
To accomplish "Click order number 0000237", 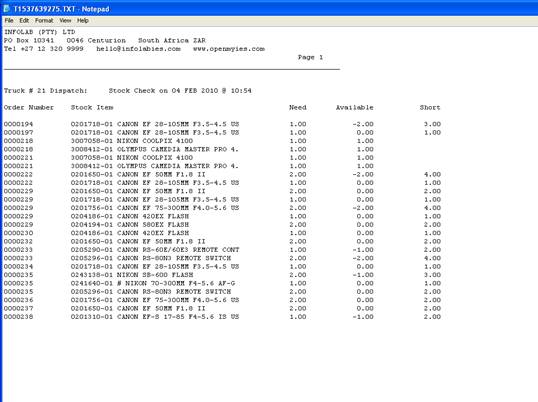I will (x=19, y=309).
